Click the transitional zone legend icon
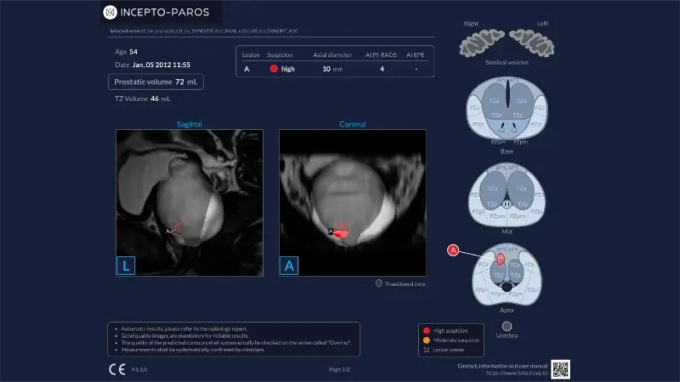 click(x=379, y=283)
